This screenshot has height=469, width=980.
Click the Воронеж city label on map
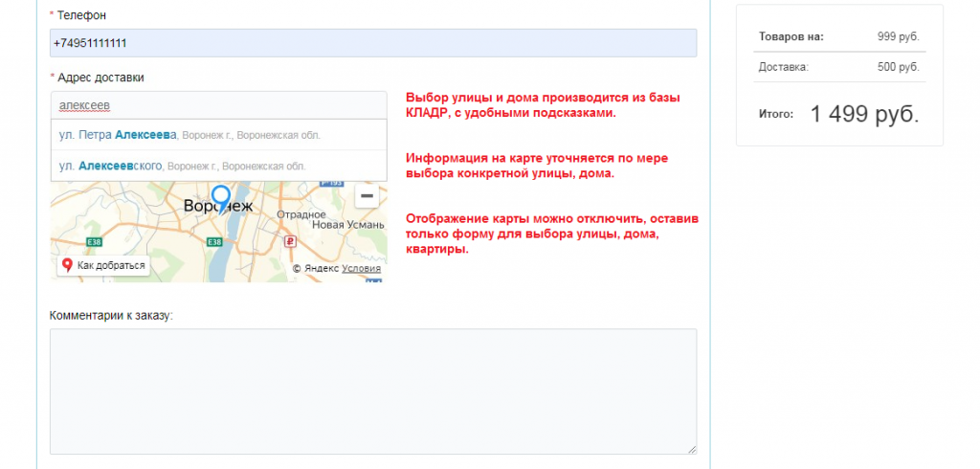click(217, 206)
